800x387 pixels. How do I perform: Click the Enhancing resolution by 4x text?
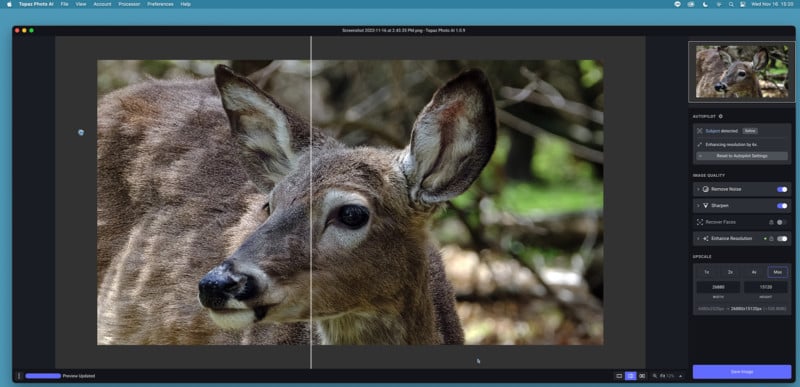[x=731, y=145]
